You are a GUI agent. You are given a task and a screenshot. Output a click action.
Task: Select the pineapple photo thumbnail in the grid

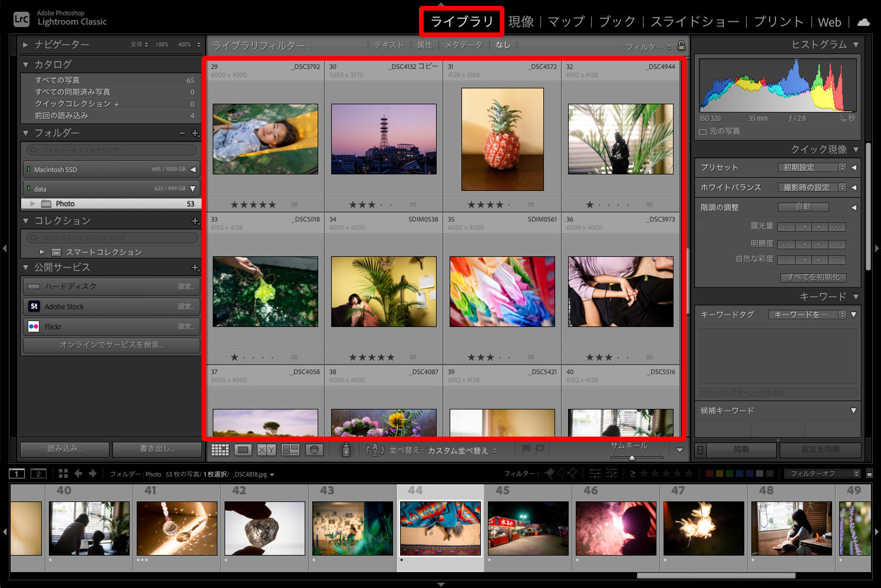[502, 140]
